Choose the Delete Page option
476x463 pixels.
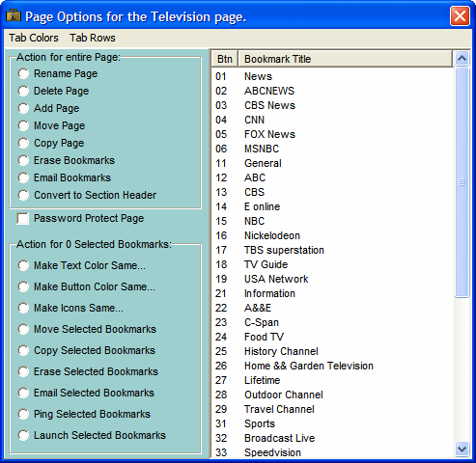pos(23,91)
